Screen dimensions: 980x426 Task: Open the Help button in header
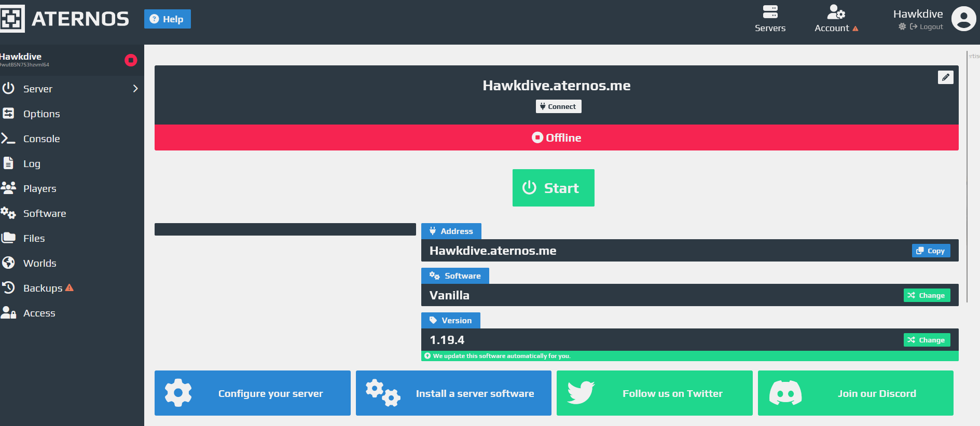tap(167, 19)
